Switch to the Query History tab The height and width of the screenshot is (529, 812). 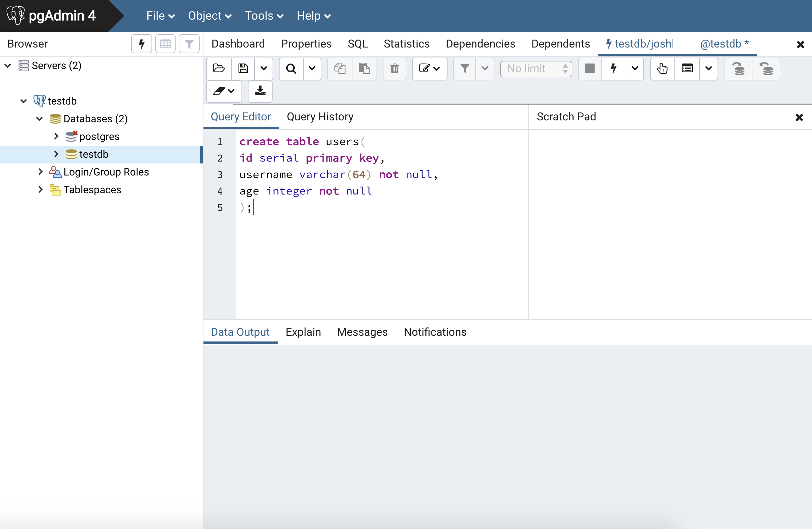point(320,117)
